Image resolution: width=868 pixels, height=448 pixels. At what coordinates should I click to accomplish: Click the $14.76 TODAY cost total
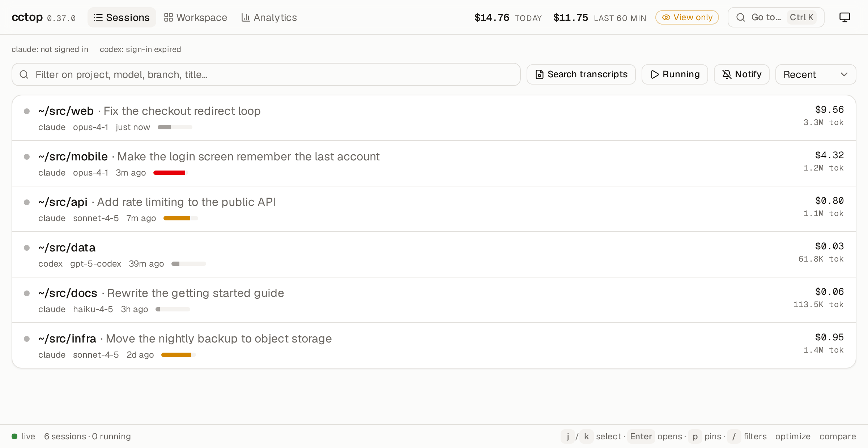508,17
